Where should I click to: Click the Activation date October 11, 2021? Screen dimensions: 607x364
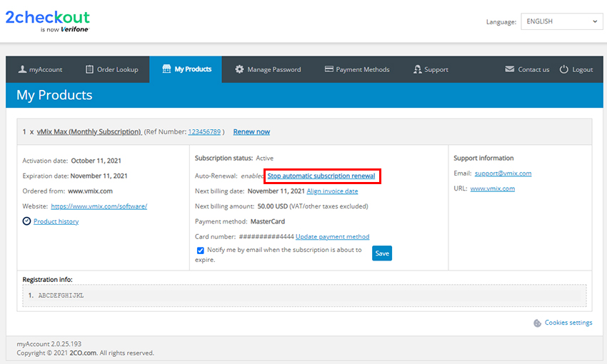[x=96, y=161]
